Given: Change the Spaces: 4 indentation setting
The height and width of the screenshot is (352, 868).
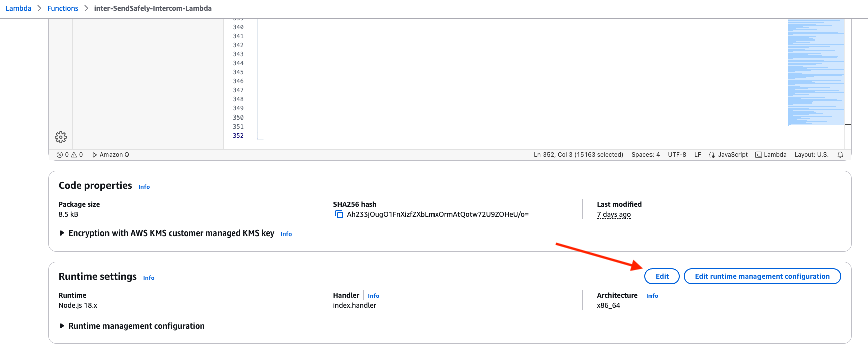Looking at the screenshot, I should click(x=645, y=155).
